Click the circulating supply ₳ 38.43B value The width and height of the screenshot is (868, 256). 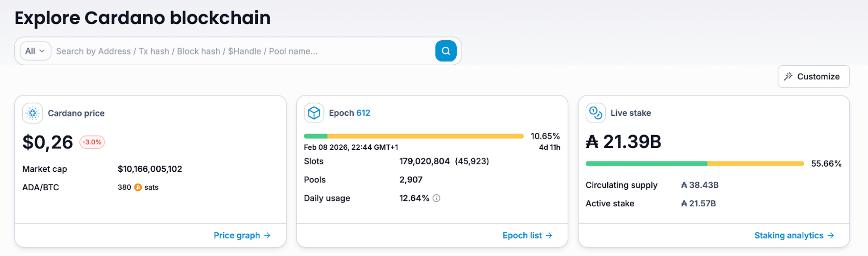pos(700,185)
